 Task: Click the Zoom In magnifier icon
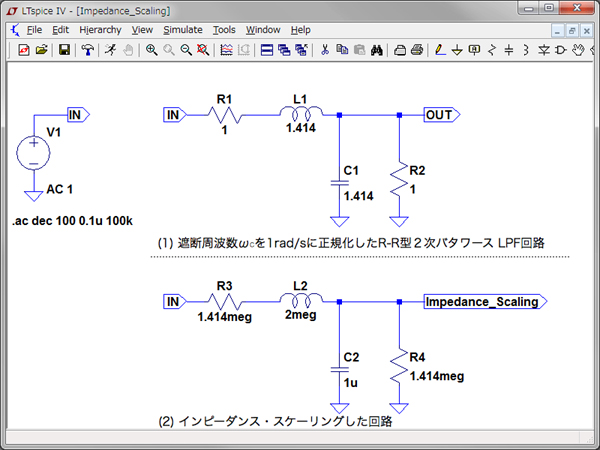pos(152,50)
